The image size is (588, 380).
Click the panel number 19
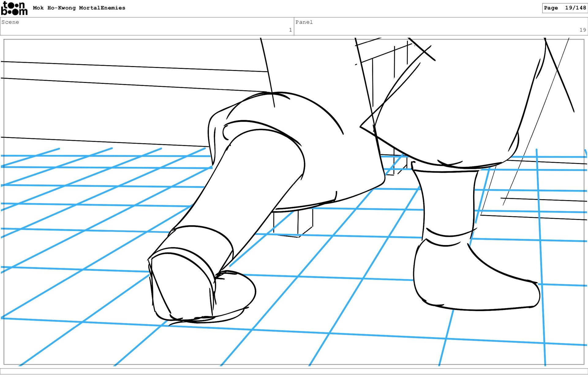point(582,30)
